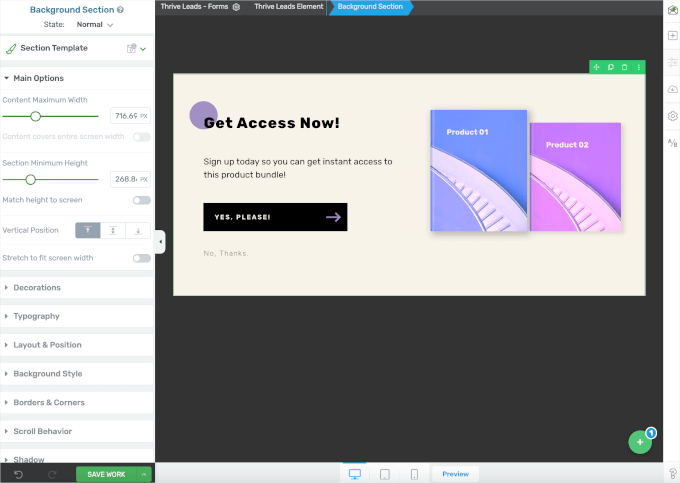This screenshot has width=680, height=483.
Task: Expand the Borders & Corners panel
Action: tap(77, 403)
